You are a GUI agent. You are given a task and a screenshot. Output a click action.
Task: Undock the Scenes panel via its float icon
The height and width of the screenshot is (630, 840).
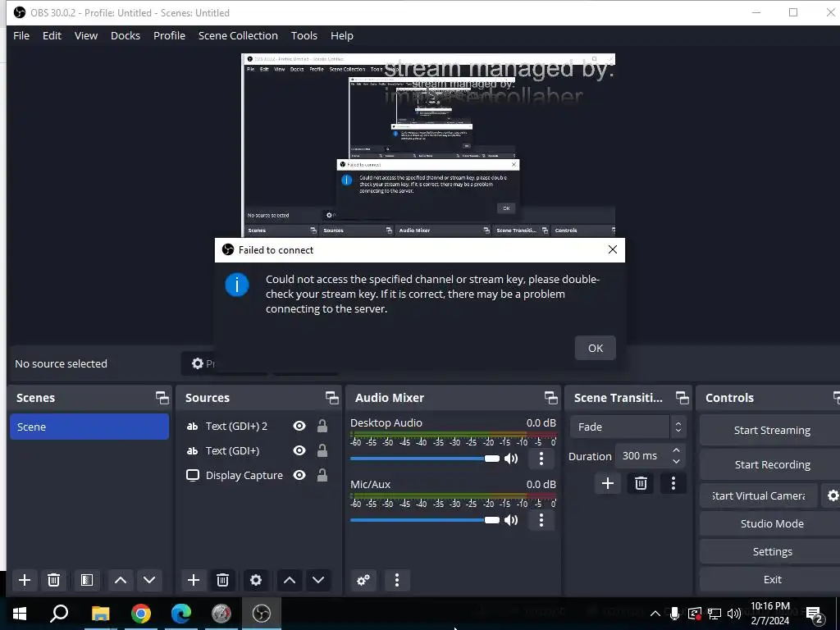162,398
